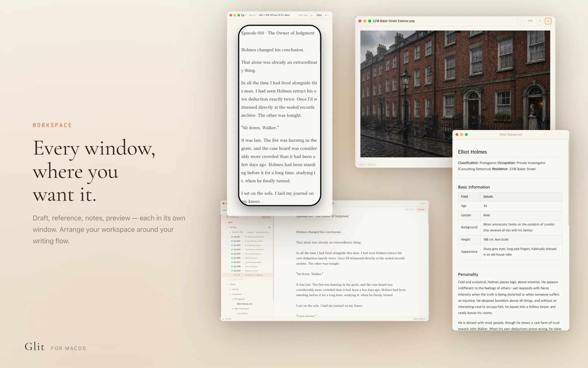
Task: Click the 221B Baker Street image
Action: [x=455, y=94]
